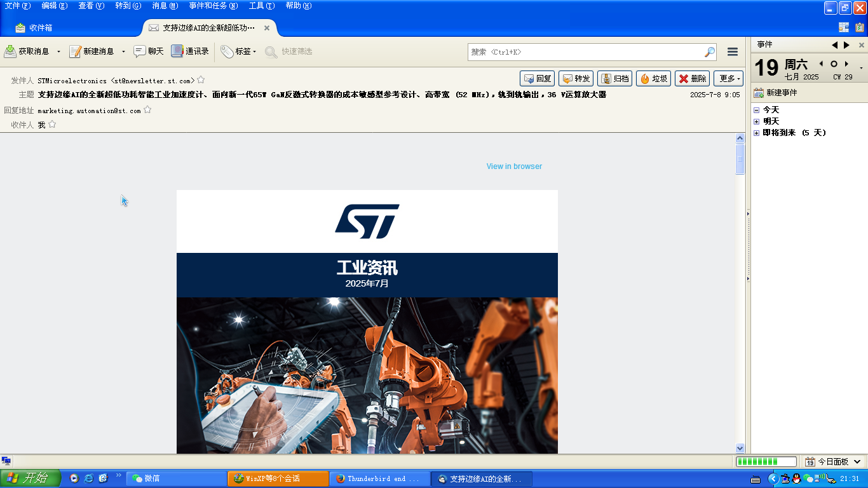
Task: Close the open message tab
Action: point(267,28)
